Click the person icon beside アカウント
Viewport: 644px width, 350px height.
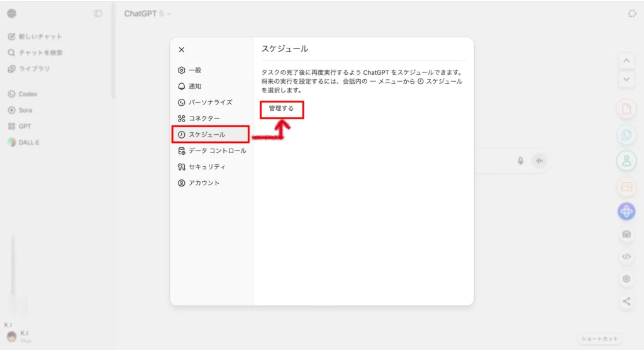(x=182, y=183)
